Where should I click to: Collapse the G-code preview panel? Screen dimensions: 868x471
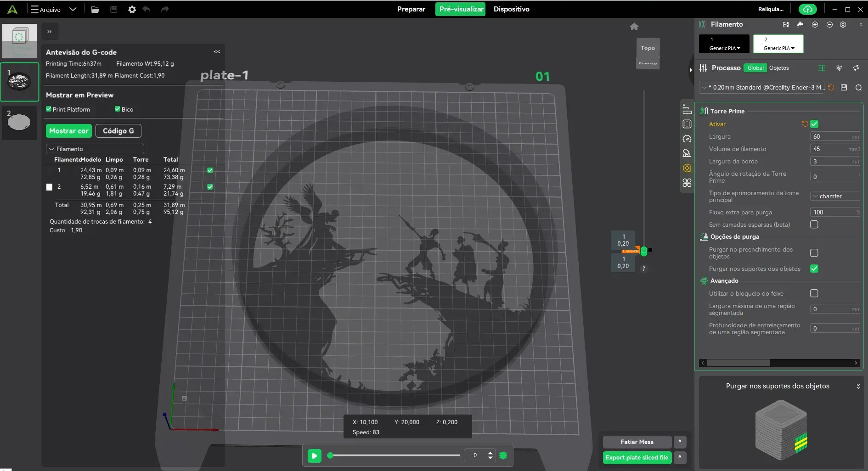coord(217,52)
